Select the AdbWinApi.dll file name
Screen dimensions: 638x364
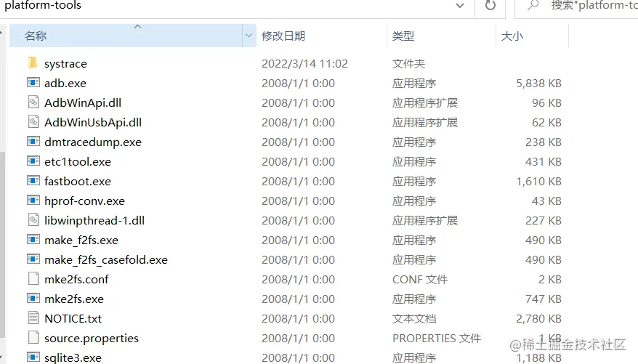tap(83, 103)
